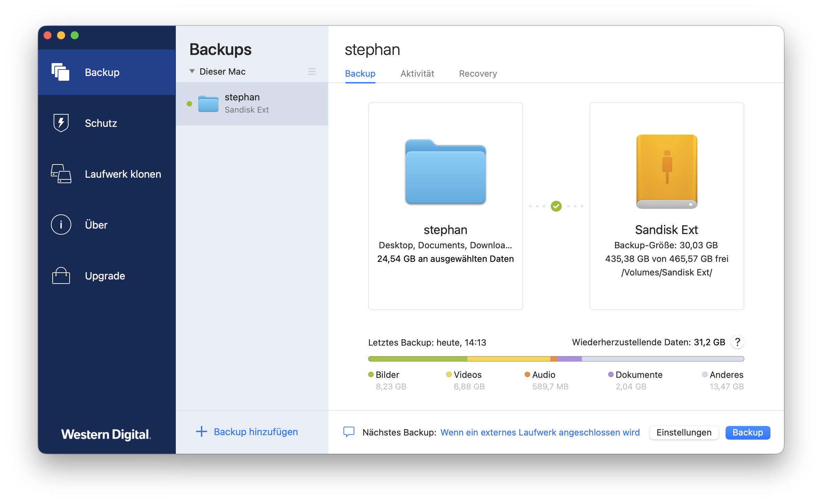This screenshot has width=822, height=504.
Task: Click the schedule link about externes Laufwerk
Action: (x=540, y=432)
